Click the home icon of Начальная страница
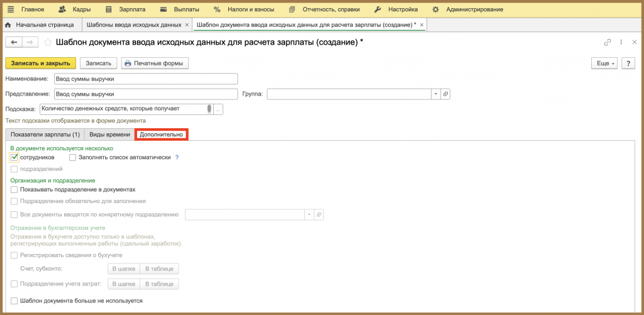The width and height of the screenshot is (644, 315). click(8, 25)
